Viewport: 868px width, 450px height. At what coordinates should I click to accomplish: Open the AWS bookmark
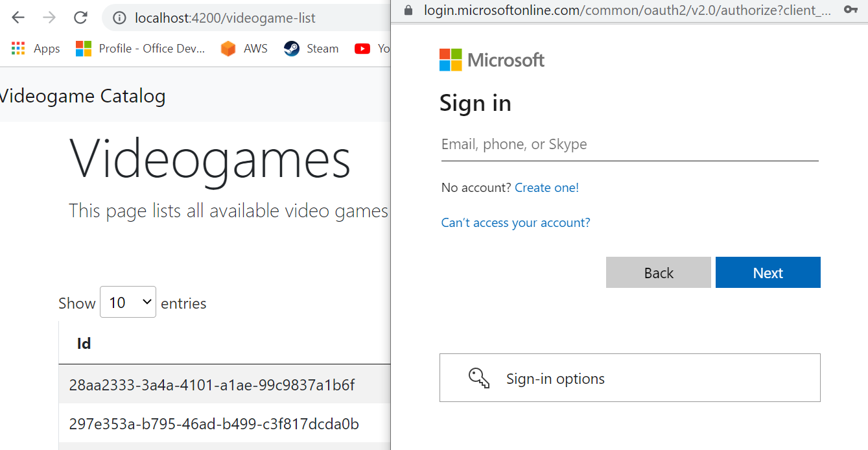pos(244,49)
